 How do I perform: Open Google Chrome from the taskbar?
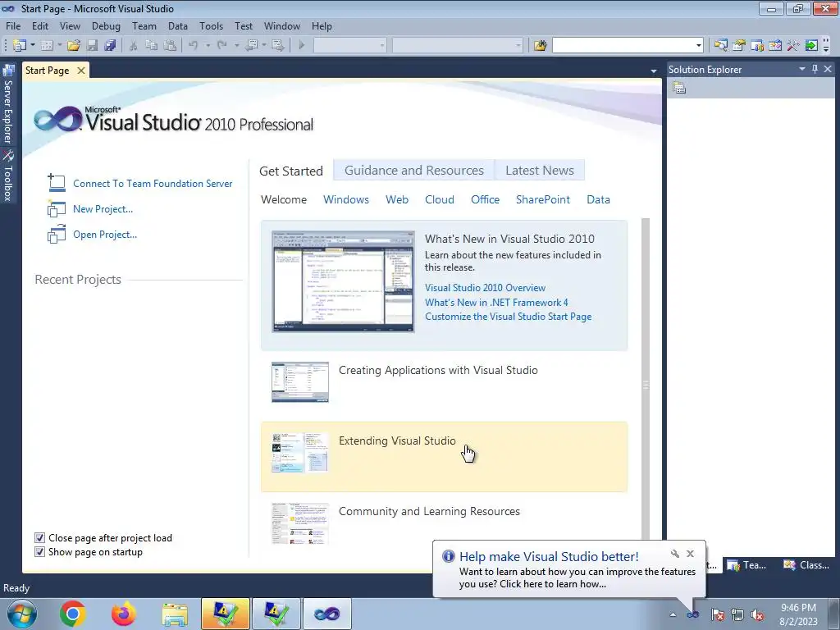(73, 614)
